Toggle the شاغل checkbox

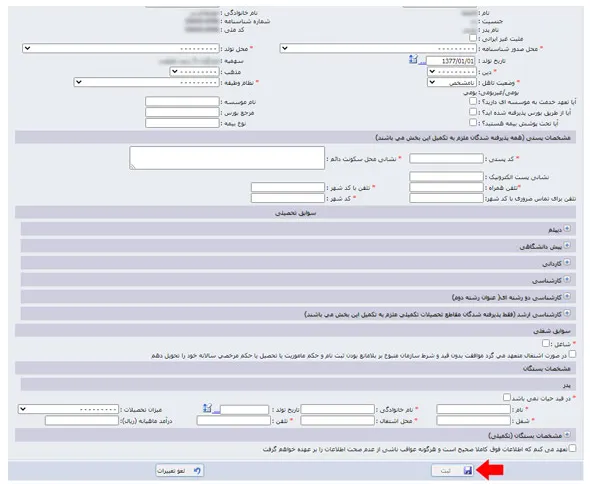click(546, 343)
